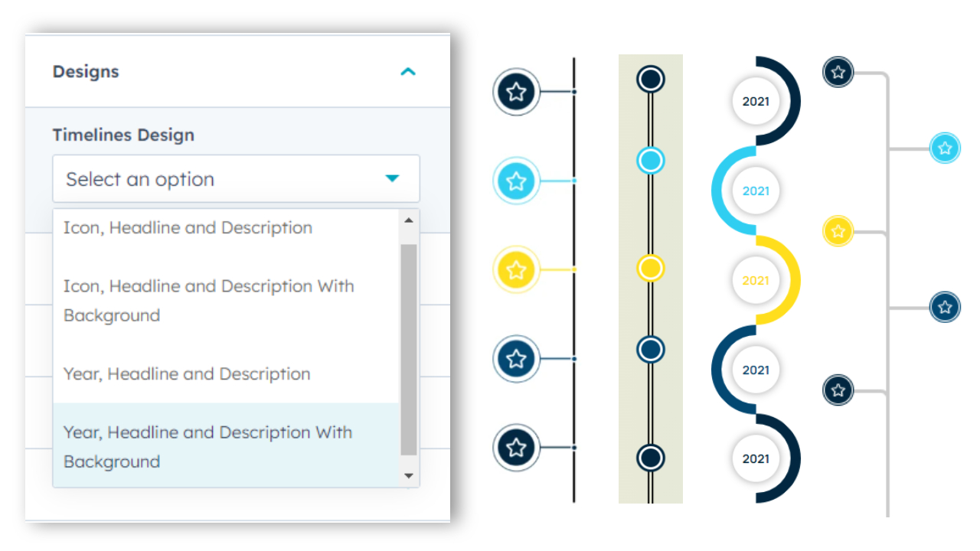Click the yellow 2021 year circle

coord(756,280)
